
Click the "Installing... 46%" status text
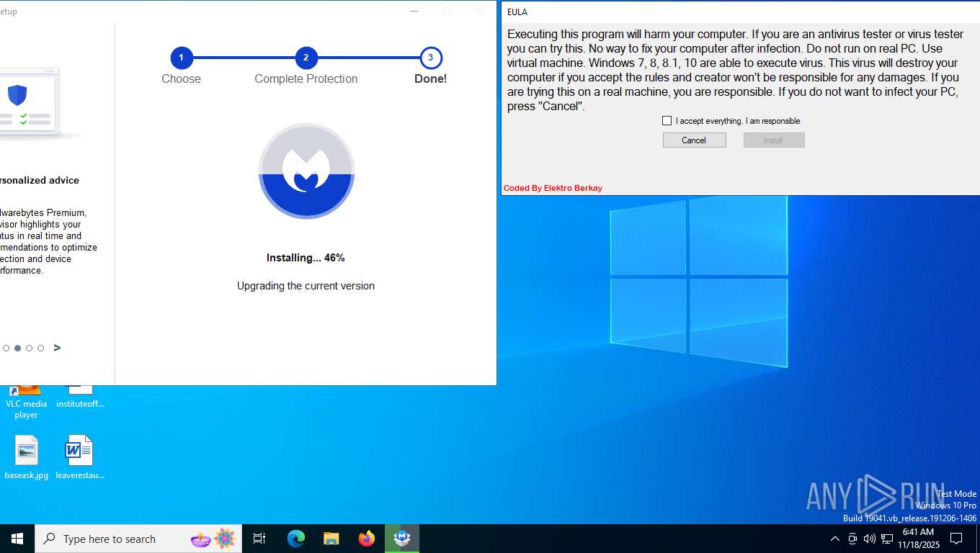pos(306,258)
